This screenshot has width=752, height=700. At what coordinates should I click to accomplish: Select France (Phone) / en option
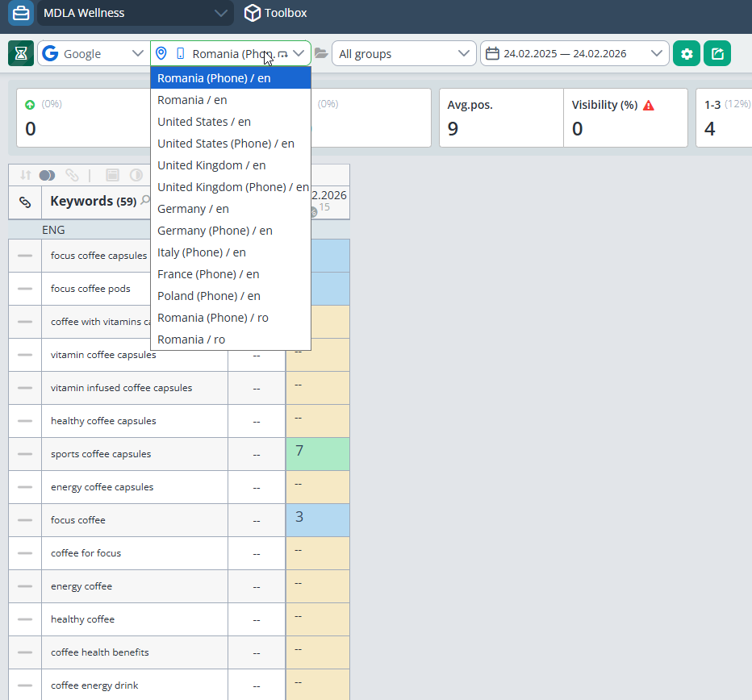pos(231,274)
